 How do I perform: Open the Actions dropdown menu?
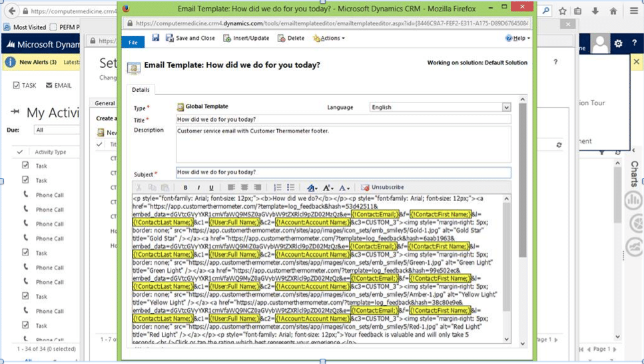tap(328, 38)
